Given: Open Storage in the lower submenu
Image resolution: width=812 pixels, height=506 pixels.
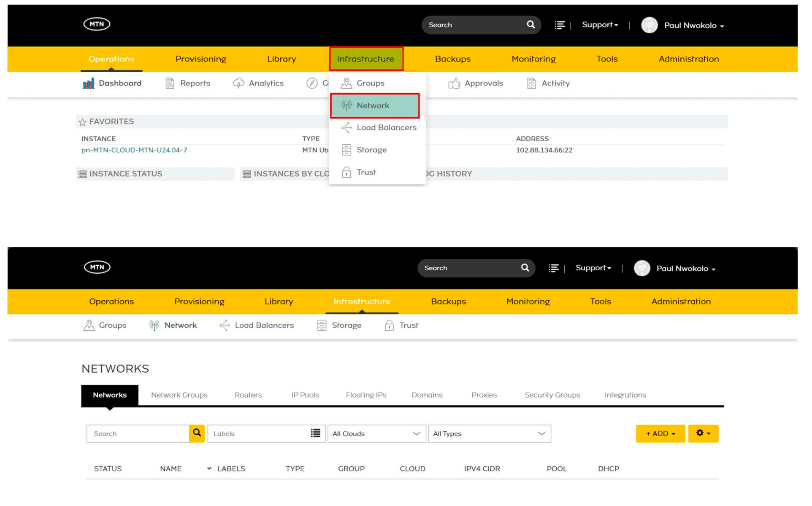Looking at the screenshot, I should tap(339, 325).
